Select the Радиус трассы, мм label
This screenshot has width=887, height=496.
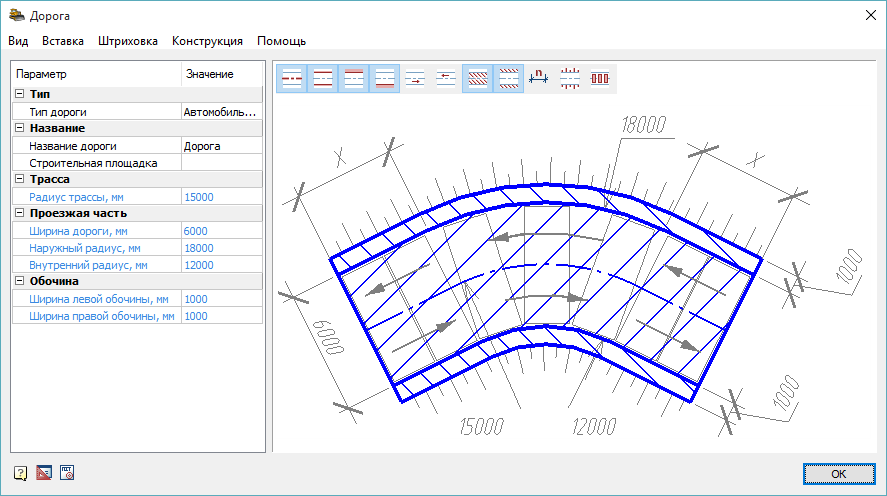click(76, 197)
